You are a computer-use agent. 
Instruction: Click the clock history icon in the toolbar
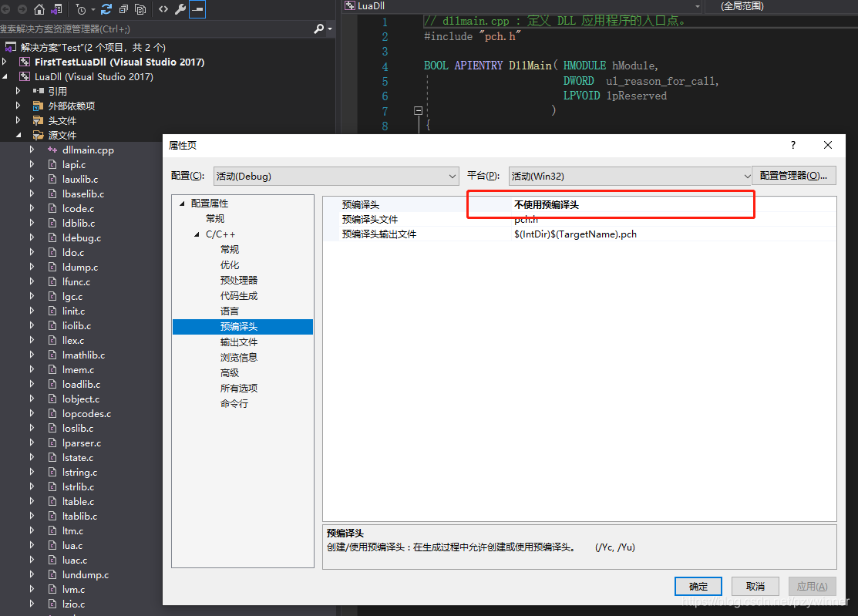coord(82,9)
